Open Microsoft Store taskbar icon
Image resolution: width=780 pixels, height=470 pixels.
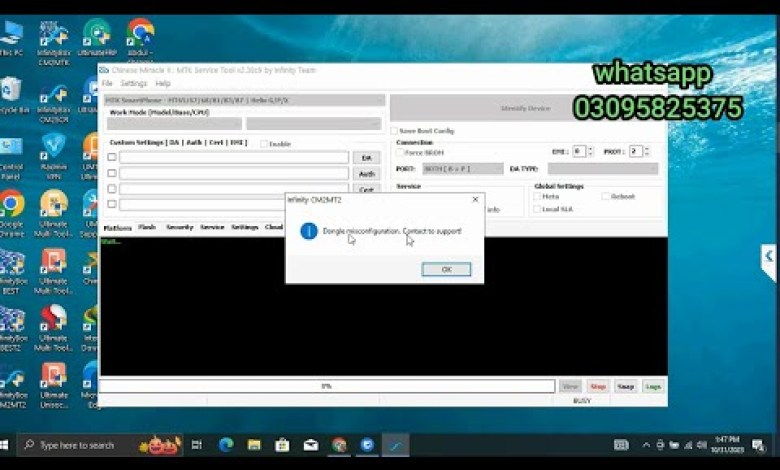coord(283,445)
